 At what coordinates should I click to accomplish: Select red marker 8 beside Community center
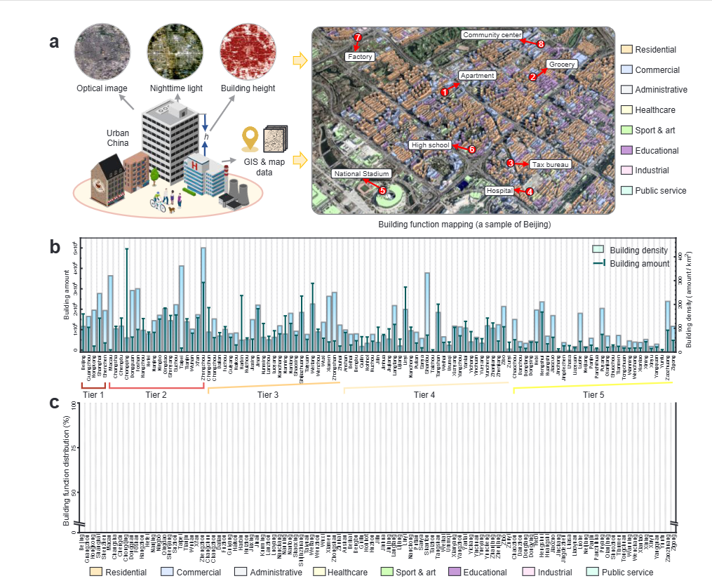pos(541,44)
